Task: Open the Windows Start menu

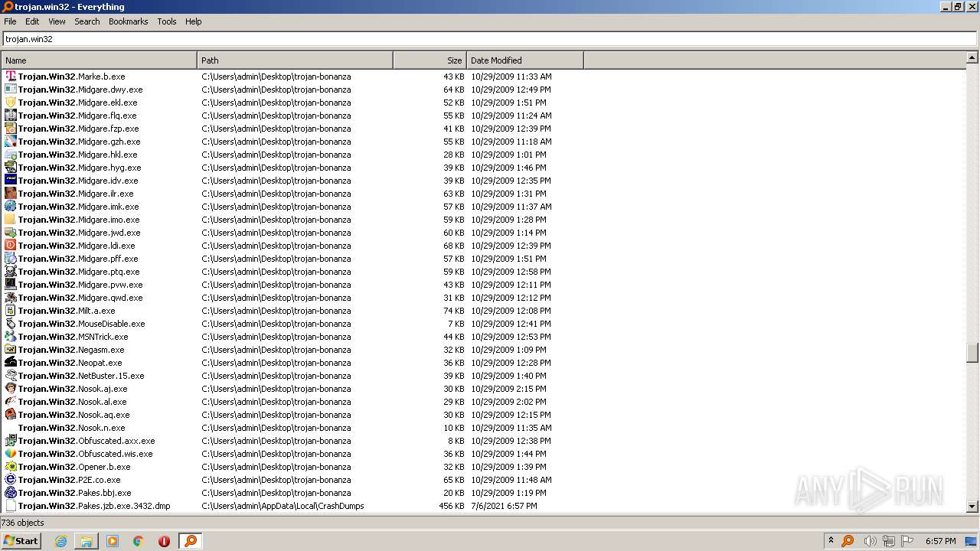Action: coord(21,540)
